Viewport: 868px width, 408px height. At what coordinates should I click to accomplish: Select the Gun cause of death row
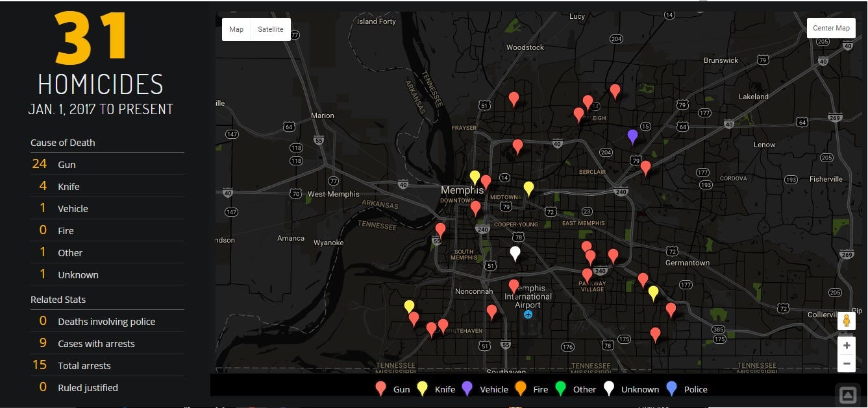coord(107,164)
